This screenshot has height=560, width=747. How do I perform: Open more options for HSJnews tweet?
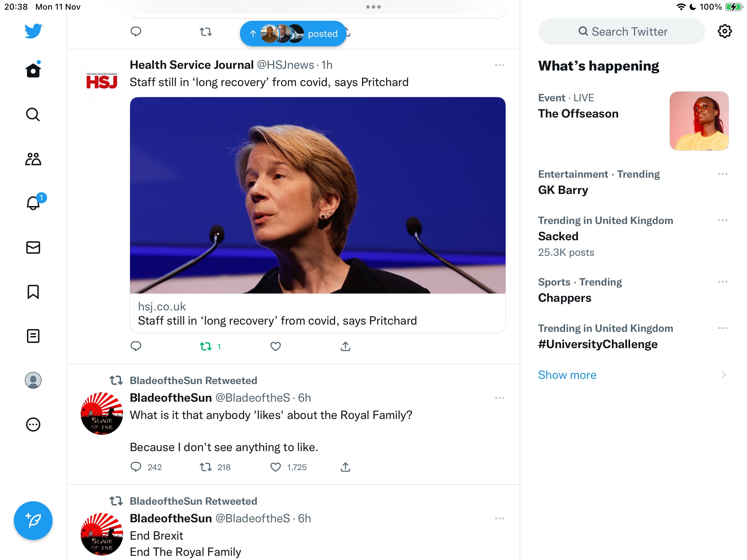coord(500,65)
